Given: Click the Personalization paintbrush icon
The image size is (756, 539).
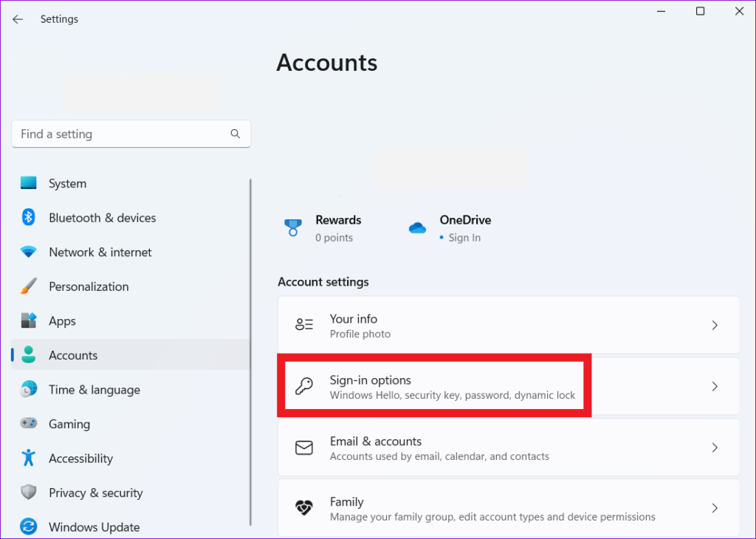Looking at the screenshot, I should [29, 286].
